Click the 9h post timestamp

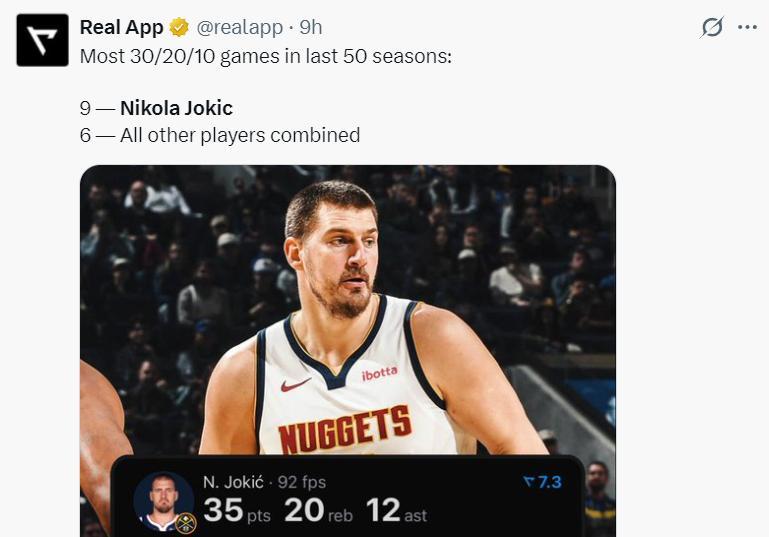[x=311, y=27]
